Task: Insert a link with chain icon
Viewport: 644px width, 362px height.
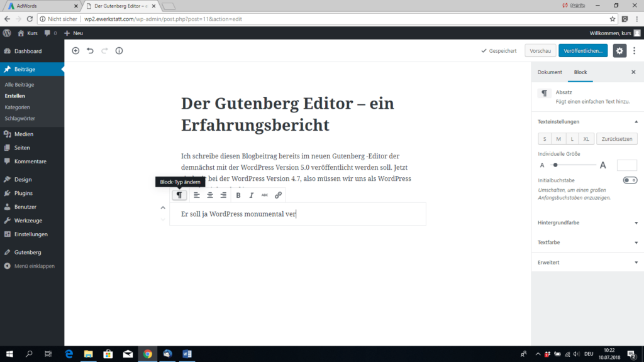Action: (278, 195)
